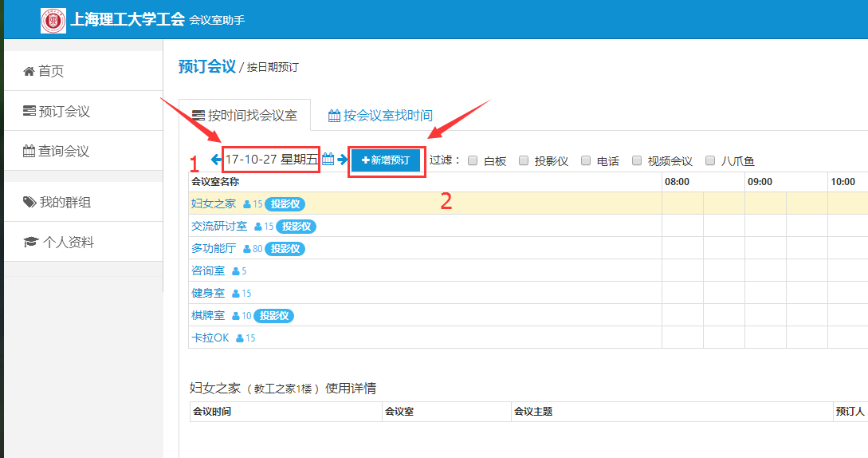This screenshot has height=458, width=868.
Task: Select the 08:00 slot for 健身室
Action: coord(682,294)
